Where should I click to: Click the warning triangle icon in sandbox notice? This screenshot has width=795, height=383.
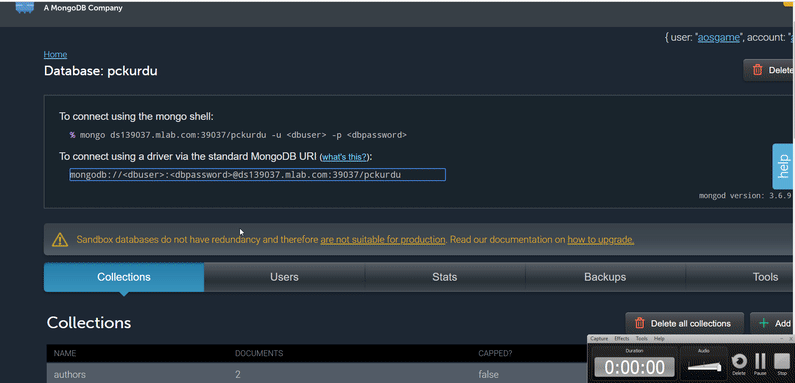pyautogui.click(x=60, y=239)
